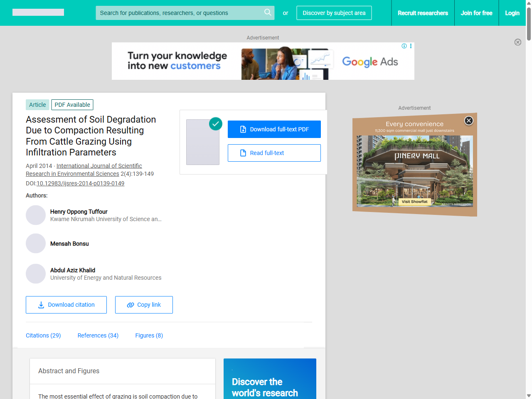The image size is (532, 399).
Task: Open the article DOI link
Action: pos(80,183)
